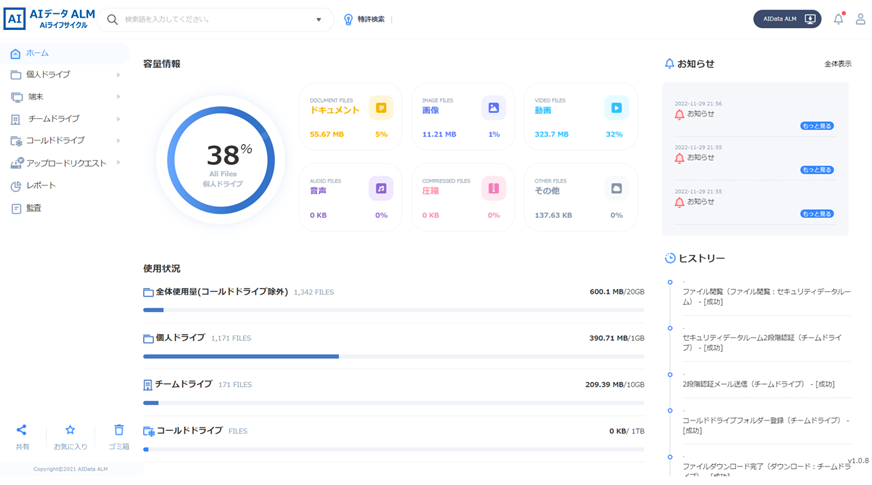The width and height of the screenshot is (872, 485).
Task: Click bell icon of 21:56 notice
Action: coord(679,115)
